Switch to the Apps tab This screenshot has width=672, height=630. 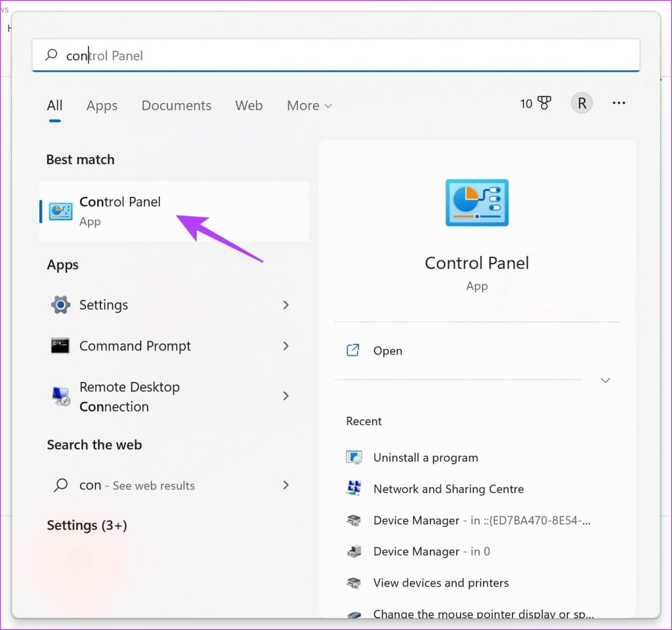click(x=102, y=106)
